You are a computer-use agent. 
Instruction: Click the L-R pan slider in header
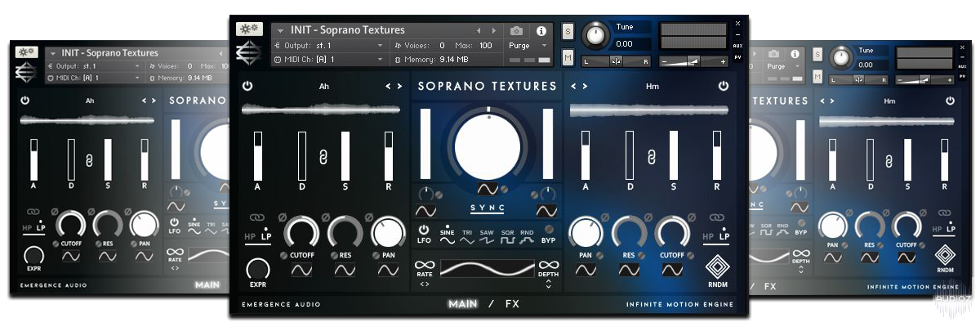click(x=616, y=61)
